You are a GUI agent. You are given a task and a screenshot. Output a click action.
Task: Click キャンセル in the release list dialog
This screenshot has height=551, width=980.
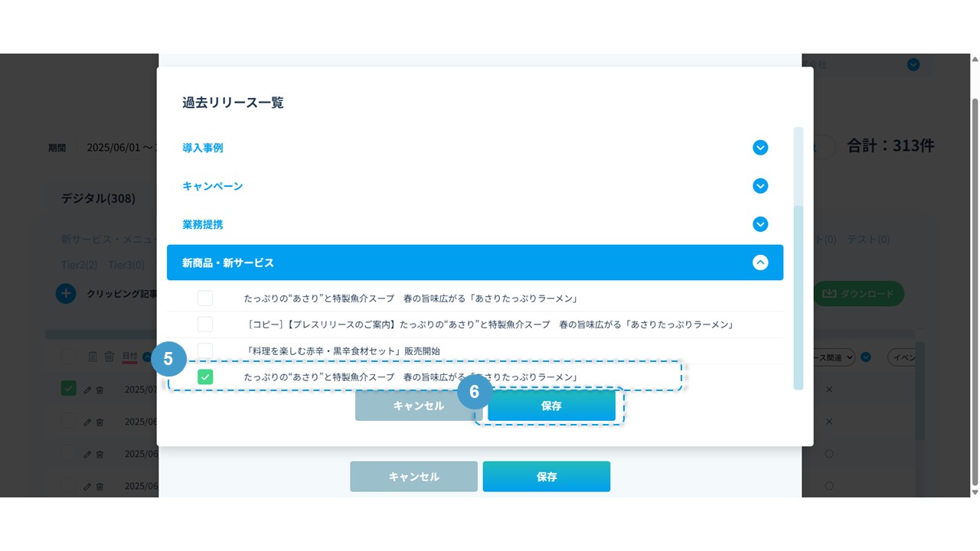pyautogui.click(x=418, y=406)
